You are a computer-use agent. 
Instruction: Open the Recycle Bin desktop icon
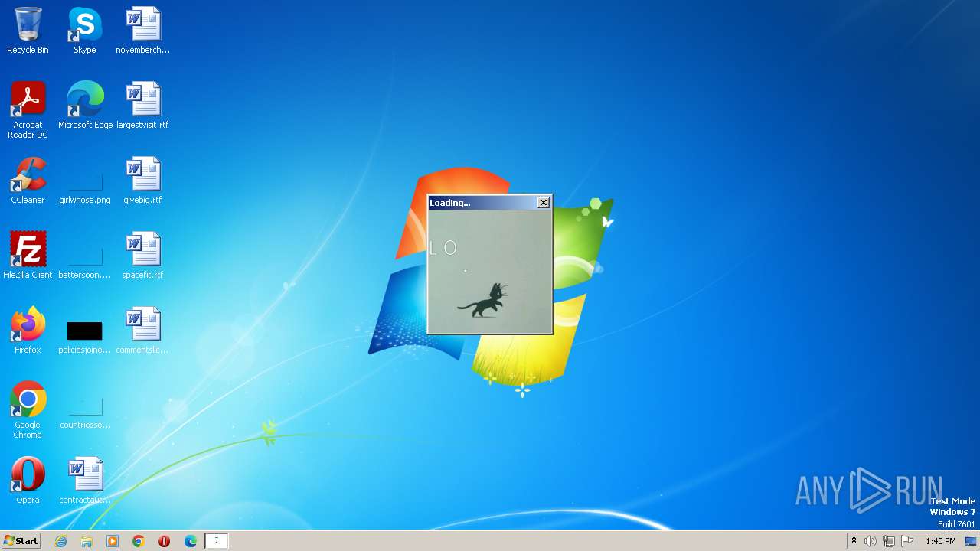(x=28, y=31)
